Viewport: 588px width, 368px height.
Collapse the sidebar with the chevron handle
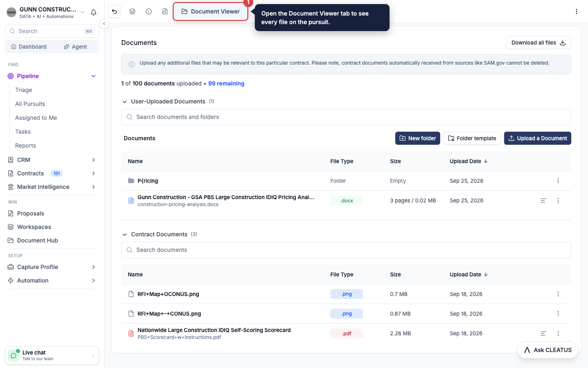(x=104, y=24)
